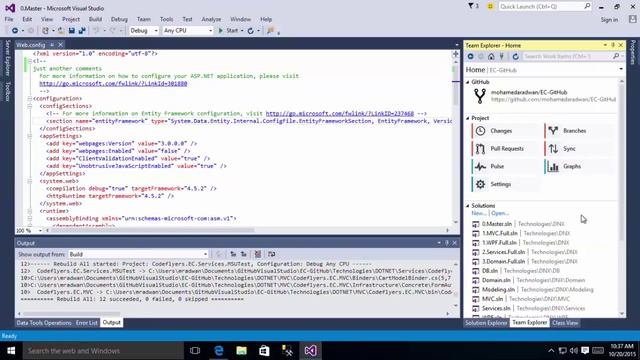Open the Show output from Build dropdown
The image size is (640, 360).
click(138, 254)
